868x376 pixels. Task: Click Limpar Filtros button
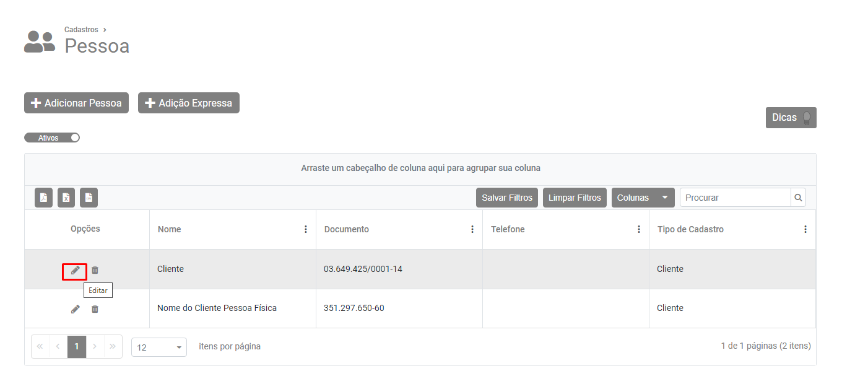click(x=575, y=198)
